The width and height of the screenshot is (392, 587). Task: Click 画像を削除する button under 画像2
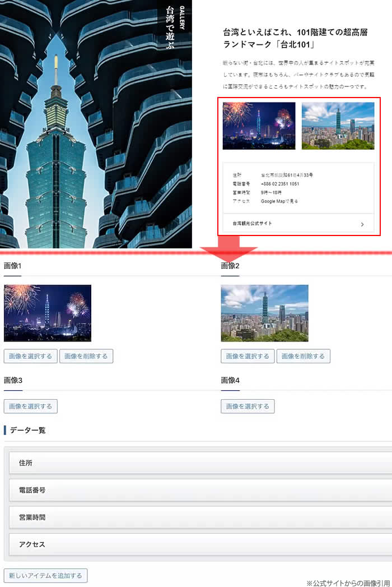point(304,356)
